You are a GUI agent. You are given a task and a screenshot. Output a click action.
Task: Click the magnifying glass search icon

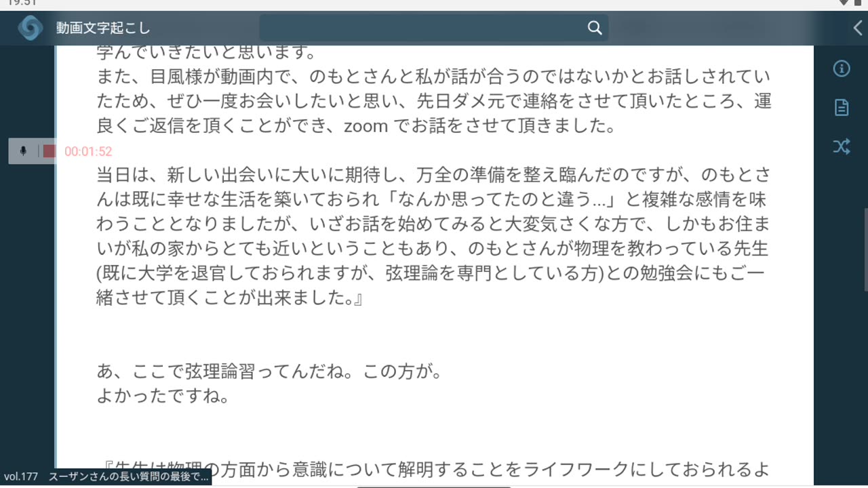(x=595, y=28)
